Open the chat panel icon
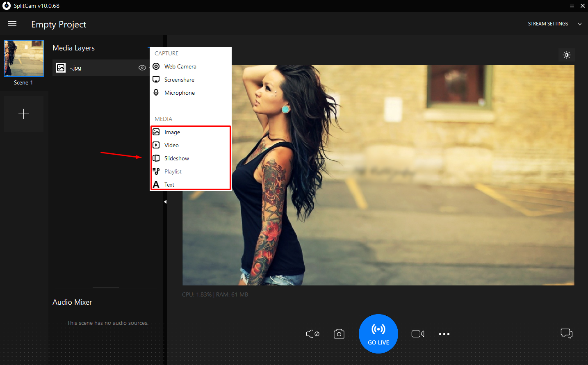The width and height of the screenshot is (588, 365). click(566, 333)
